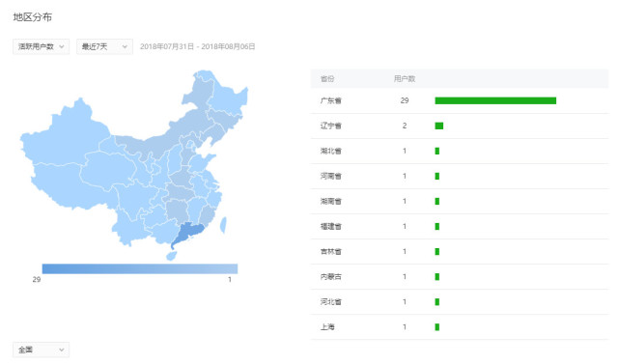Select the 河北省 row label

pyautogui.click(x=331, y=302)
